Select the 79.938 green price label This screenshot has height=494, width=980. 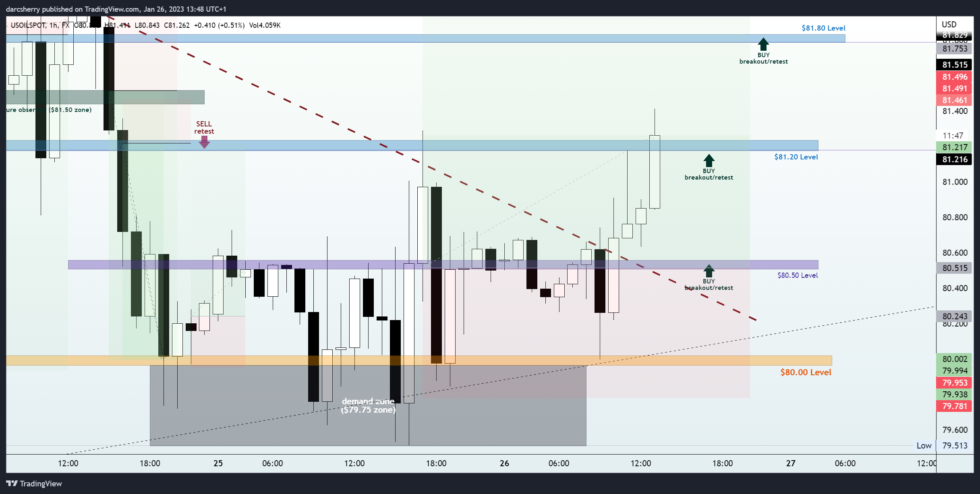tap(954, 395)
